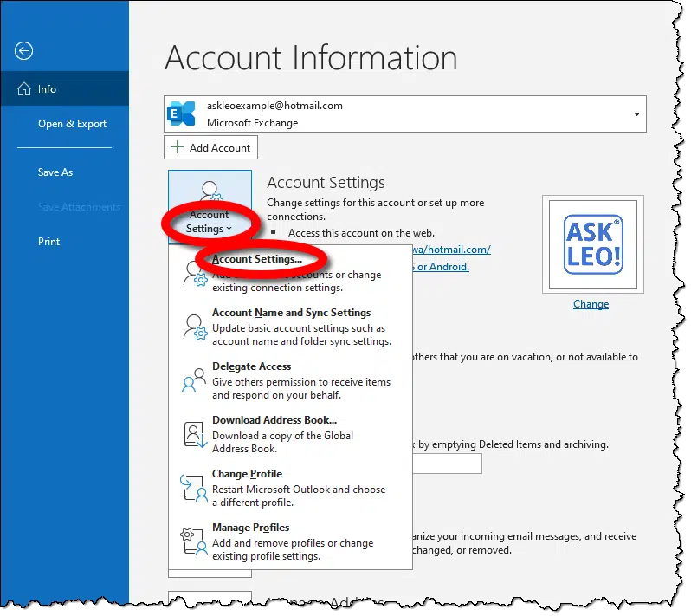Click the Delegate Access people icon
691x616 pixels.
tap(194, 380)
